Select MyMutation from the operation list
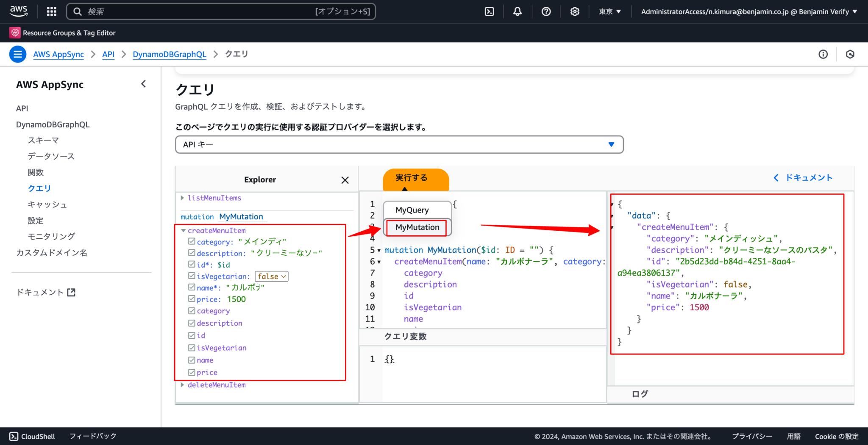The height and width of the screenshot is (445, 868). (417, 227)
